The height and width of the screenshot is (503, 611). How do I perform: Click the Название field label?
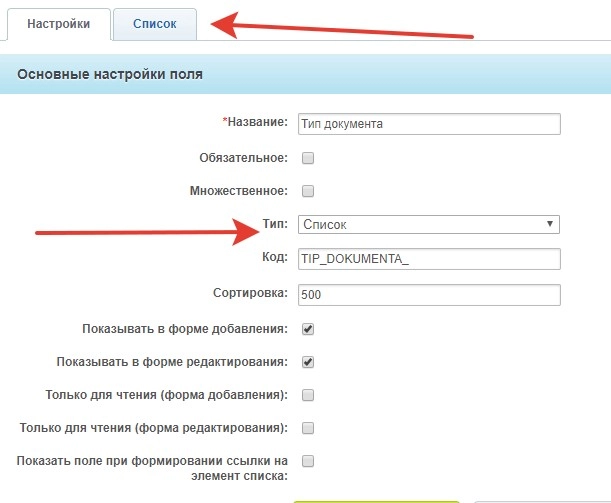[x=257, y=124]
